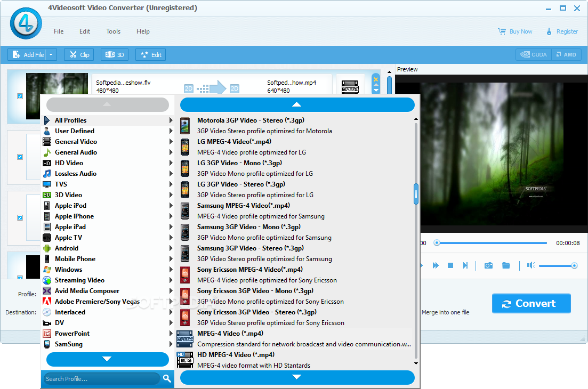This screenshot has width=588, height=389.
Task: Select the Interlaced category
Action: coord(108,312)
